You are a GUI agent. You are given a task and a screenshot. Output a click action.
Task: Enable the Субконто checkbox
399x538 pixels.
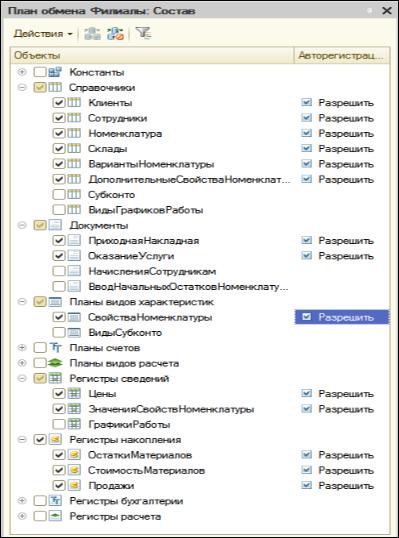coord(59,195)
